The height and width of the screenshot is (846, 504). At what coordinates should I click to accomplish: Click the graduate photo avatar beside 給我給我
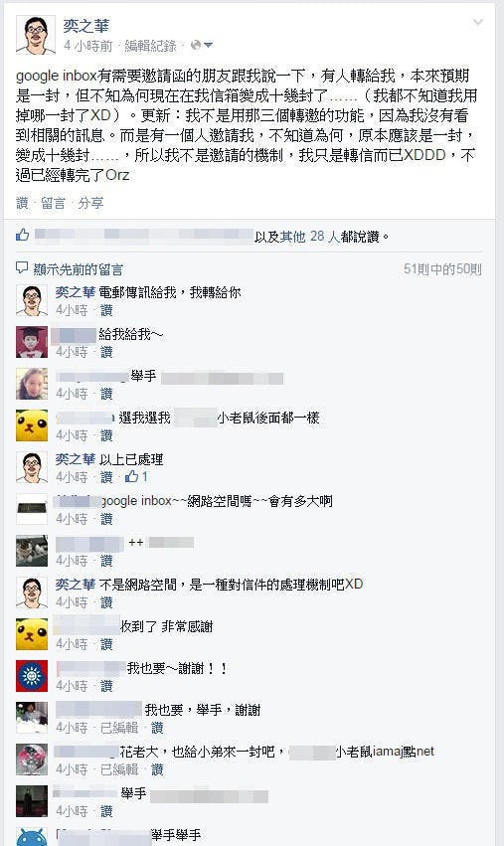pos(32,342)
